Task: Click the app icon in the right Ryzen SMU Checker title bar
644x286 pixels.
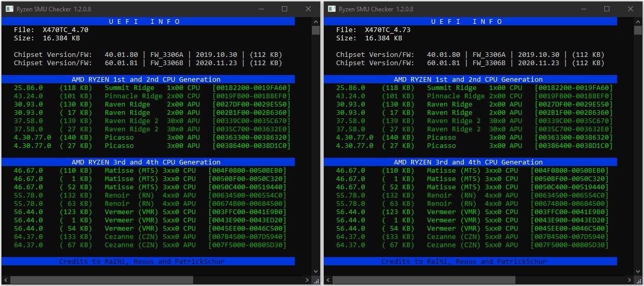Action: point(331,9)
